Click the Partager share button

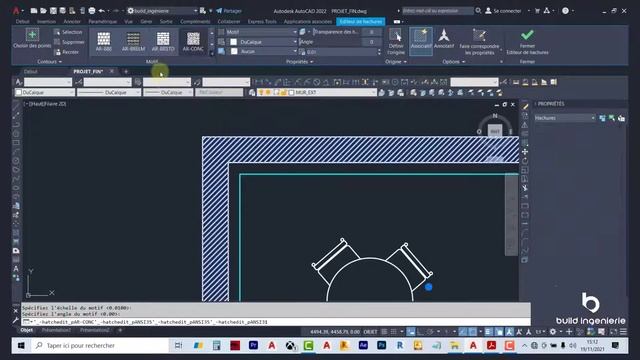coord(229,11)
